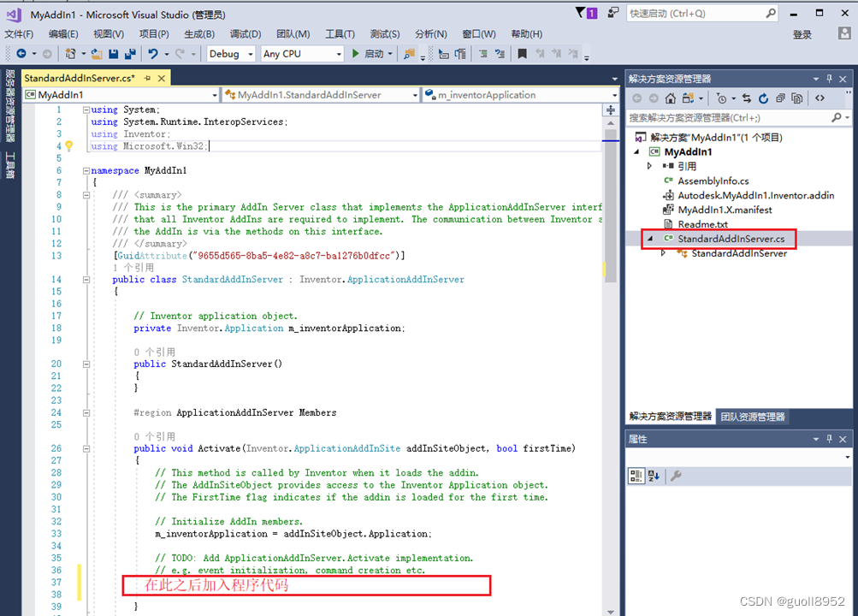Open the MyAddIn1 project scope dropdown
This screenshot has height=616, width=858.
pyautogui.click(x=215, y=95)
